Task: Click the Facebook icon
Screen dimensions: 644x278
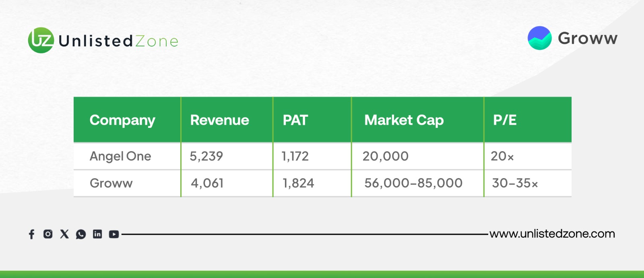Action: 32,234
